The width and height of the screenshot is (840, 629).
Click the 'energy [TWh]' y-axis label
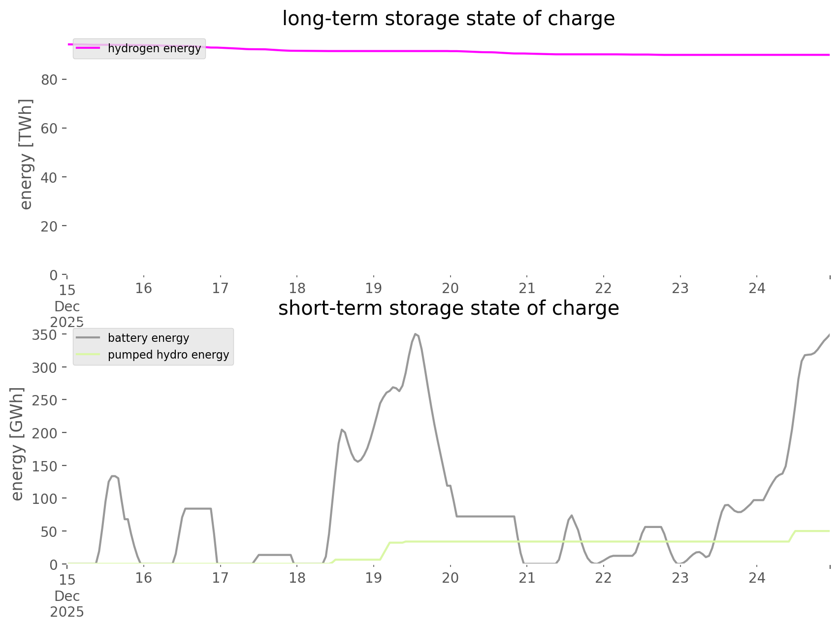click(26, 154)
